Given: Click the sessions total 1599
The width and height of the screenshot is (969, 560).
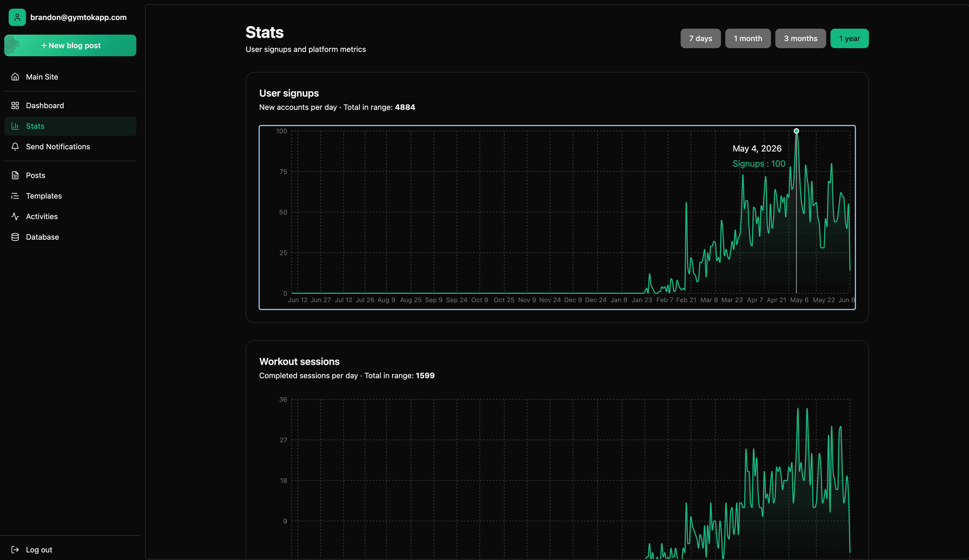Looking at the screenshot, I should click(x=425, y=376).
